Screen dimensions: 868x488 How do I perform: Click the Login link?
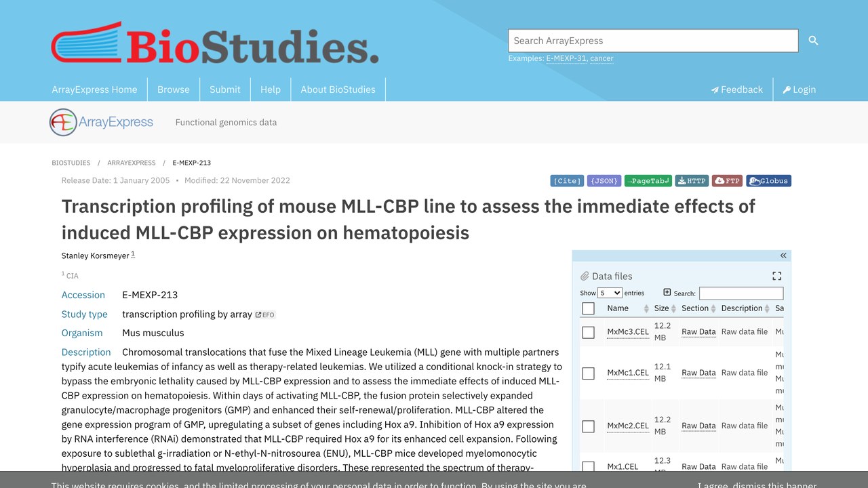coord(800,89)
